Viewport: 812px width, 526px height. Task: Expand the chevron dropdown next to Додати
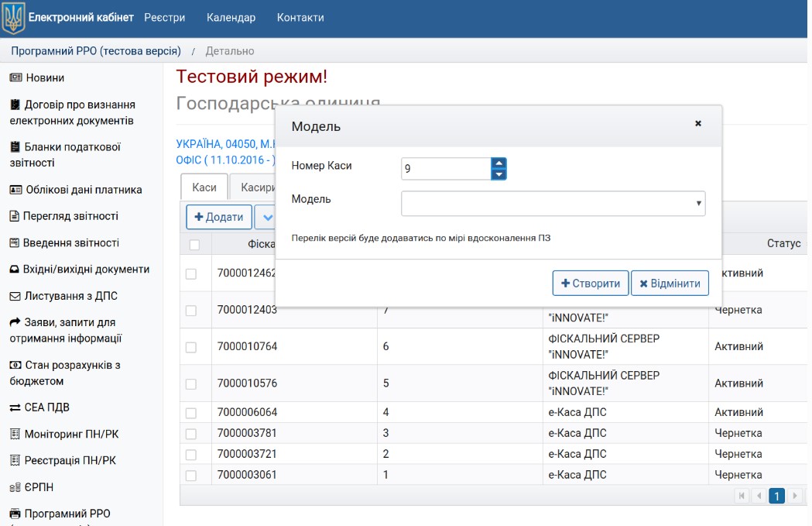pos(267,218)
